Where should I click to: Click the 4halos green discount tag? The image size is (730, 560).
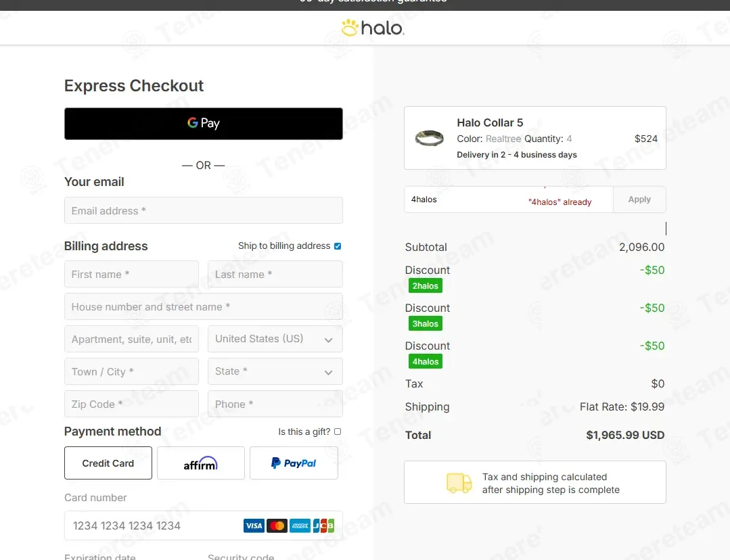click(x=425, y=362)
